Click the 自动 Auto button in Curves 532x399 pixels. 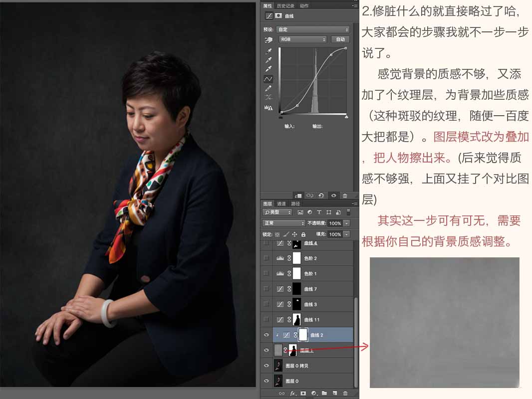pyautogui.click(x=341, y=39)
